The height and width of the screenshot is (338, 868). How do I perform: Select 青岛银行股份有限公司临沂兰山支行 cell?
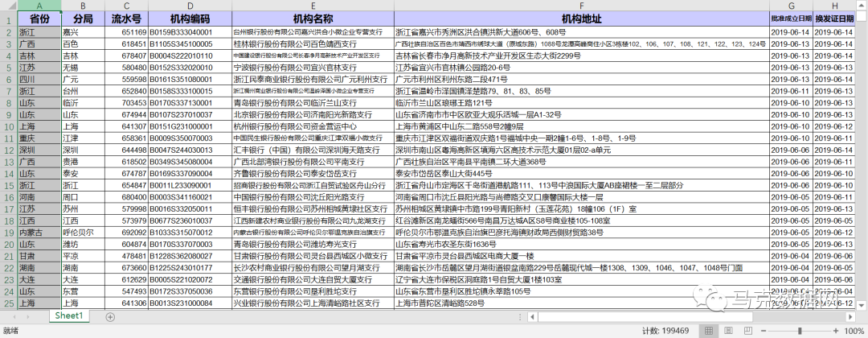(313, 103)
